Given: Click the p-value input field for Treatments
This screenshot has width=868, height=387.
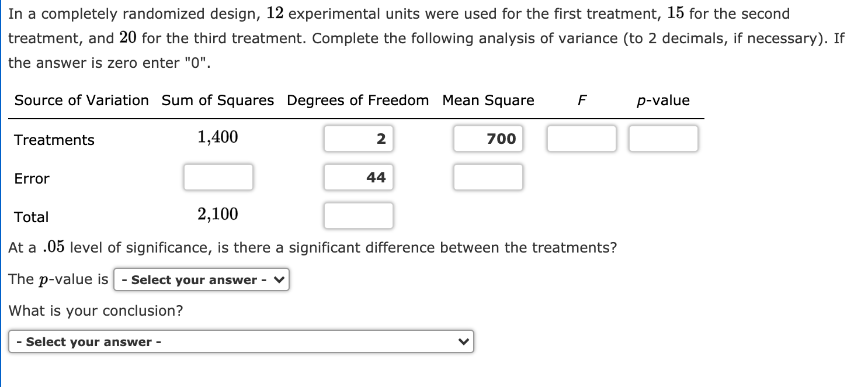Looking at the screenshot, I should pyautogui.click(x=663, y=139).
